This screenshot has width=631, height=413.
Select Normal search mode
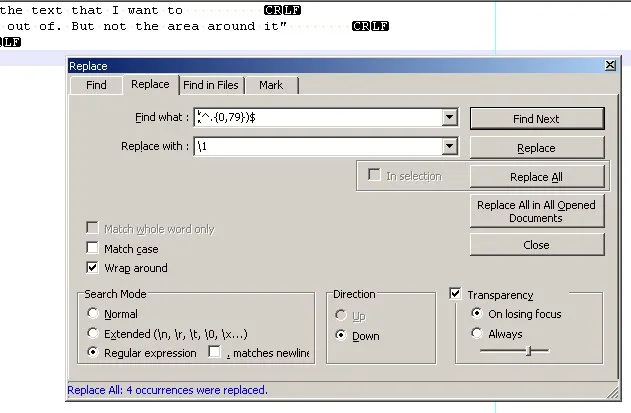click(x=93, y=313)
